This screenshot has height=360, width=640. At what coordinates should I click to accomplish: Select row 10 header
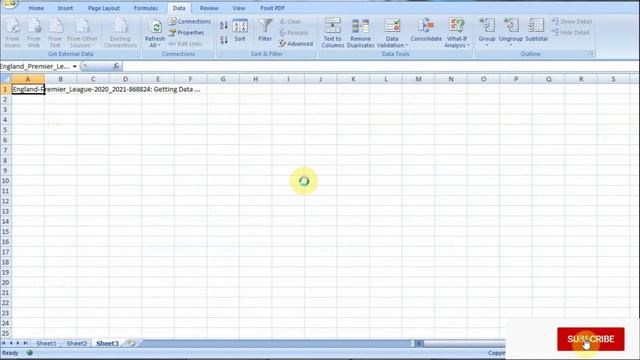point(6,181)
